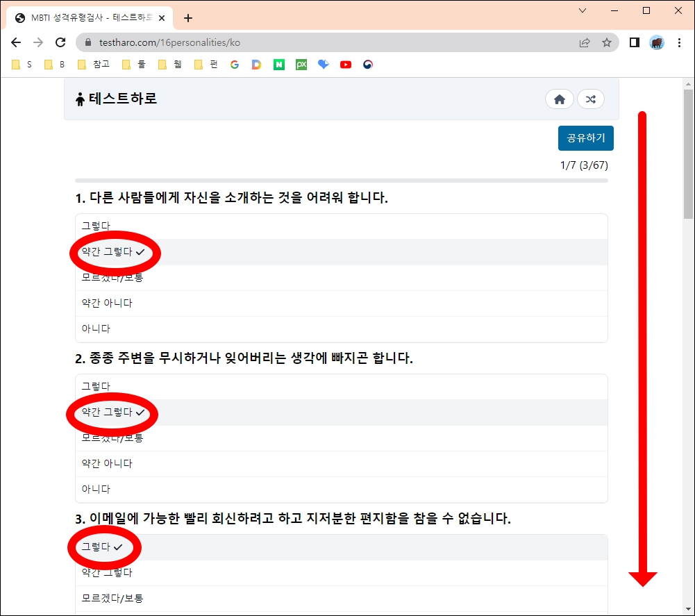
Task: Open the Chrome three-dot menu
Action: pos(679,42)
